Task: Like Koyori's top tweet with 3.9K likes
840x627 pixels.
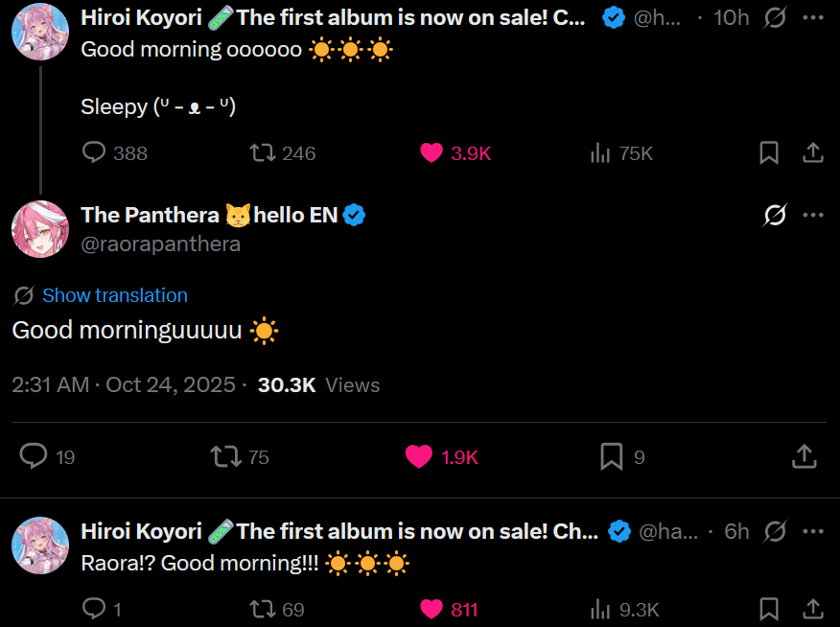Action: click(432, 152)
